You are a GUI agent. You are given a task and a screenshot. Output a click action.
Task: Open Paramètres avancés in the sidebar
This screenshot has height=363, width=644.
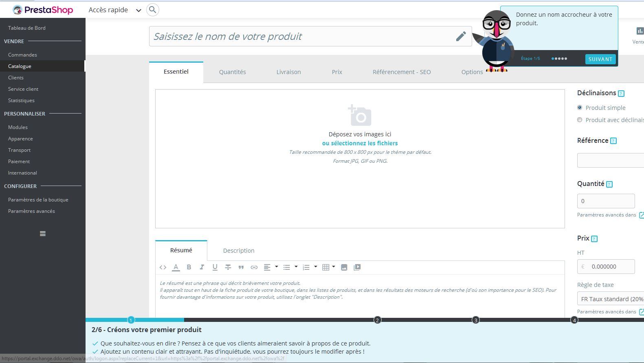(x=31, y=211)
